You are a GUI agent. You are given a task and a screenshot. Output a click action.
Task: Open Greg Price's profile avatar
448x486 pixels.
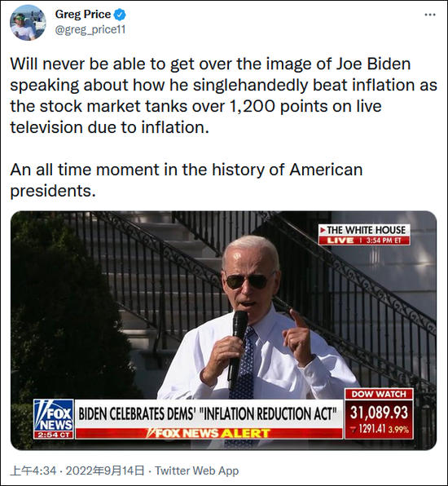click(x=28, y=22)
